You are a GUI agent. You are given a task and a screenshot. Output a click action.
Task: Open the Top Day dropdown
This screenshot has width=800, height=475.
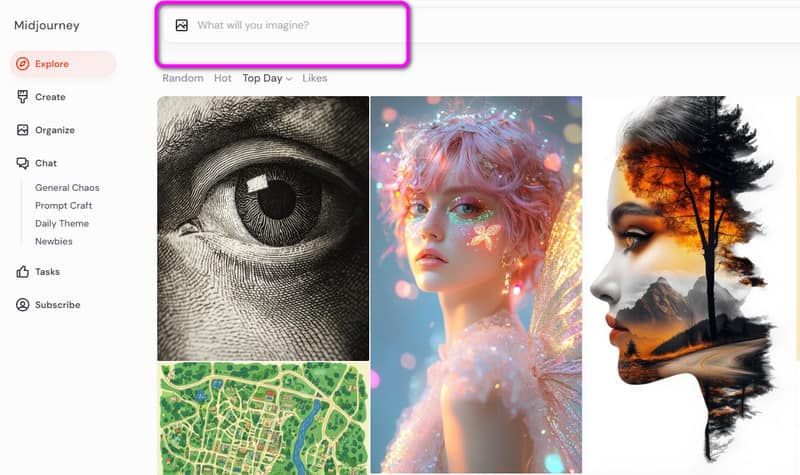(x=262, y=78)
